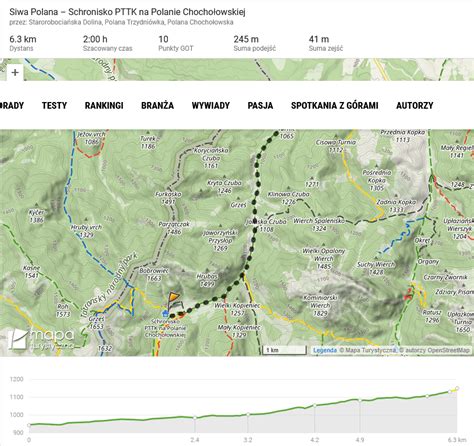Click the 41 m Suma zejść value
This screenshot has width=474, height=446.
tap(319, 39)
